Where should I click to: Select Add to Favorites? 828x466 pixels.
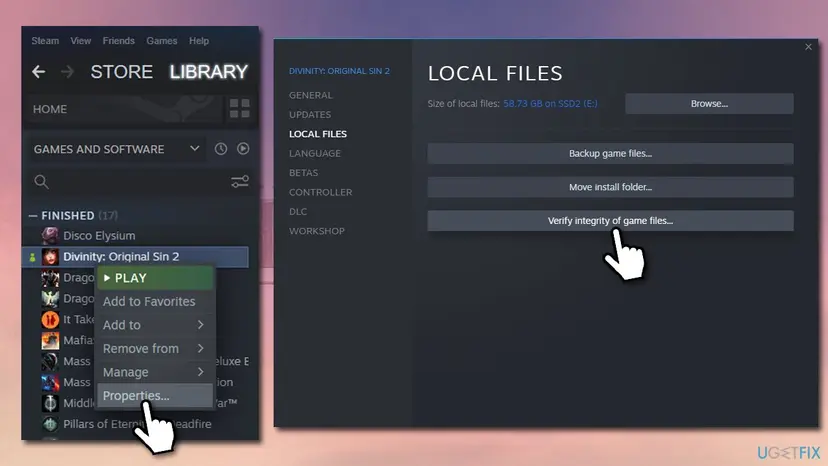tap(155, 301)
